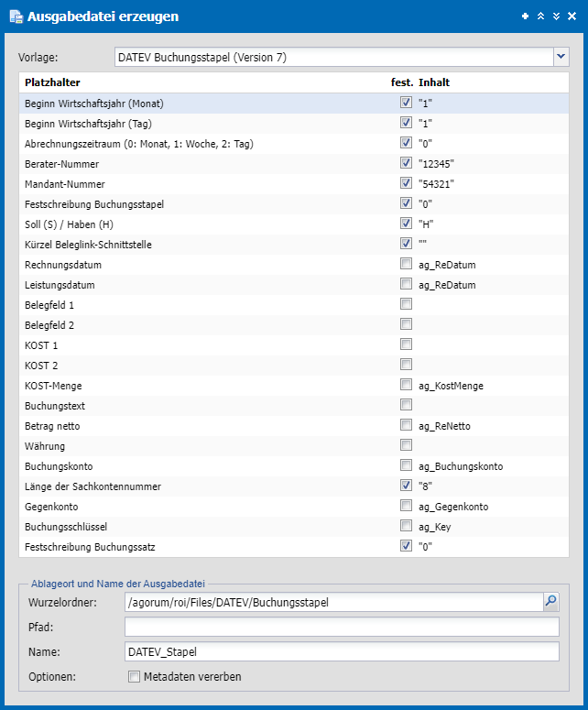Click the double down-arrow expand icon
Viewport: 588px width, 710px height.
pyautogui.click(x=556, y=16)
